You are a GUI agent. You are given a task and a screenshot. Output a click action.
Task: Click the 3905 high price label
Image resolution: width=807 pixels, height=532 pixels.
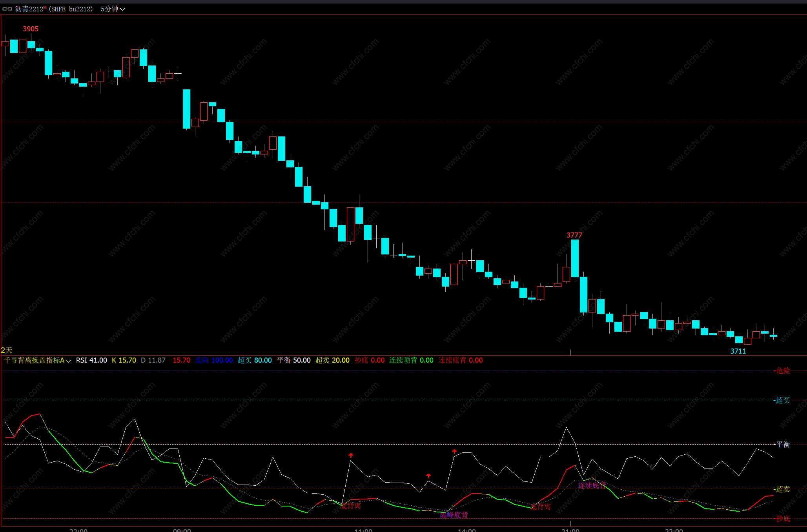point(31,29)
